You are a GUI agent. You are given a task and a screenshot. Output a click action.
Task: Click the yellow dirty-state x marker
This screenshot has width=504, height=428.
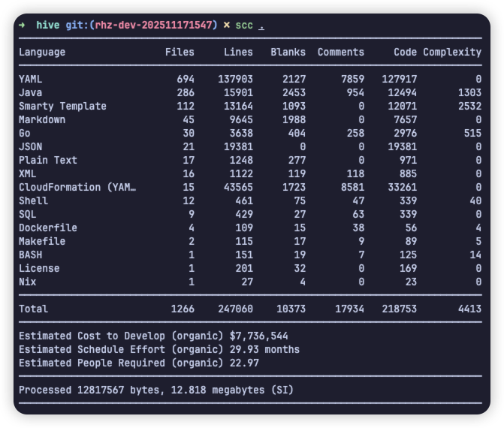(x=227, y=25)
